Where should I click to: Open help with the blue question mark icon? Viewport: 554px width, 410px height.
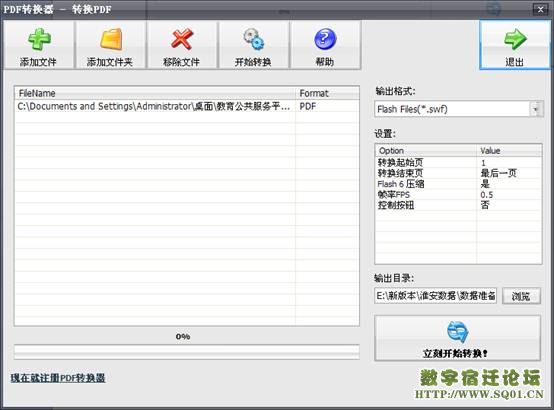pos(325,39)
